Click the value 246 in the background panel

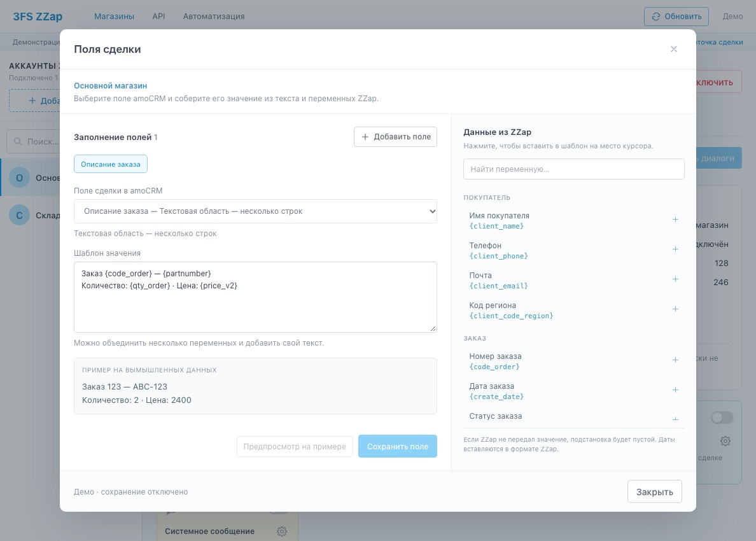(721, 283)
